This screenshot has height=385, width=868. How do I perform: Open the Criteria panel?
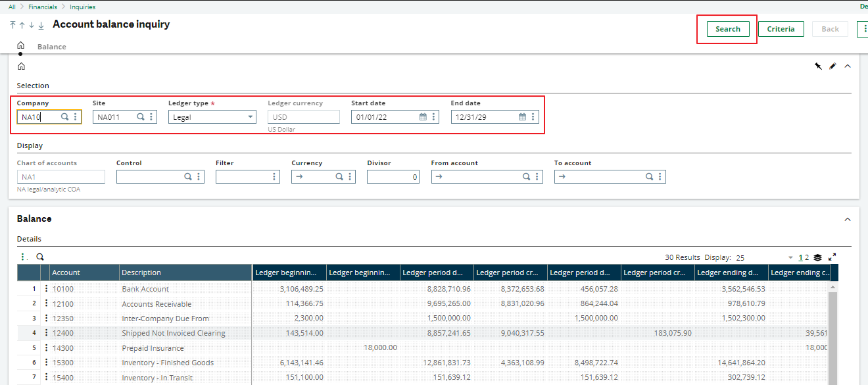781,29
